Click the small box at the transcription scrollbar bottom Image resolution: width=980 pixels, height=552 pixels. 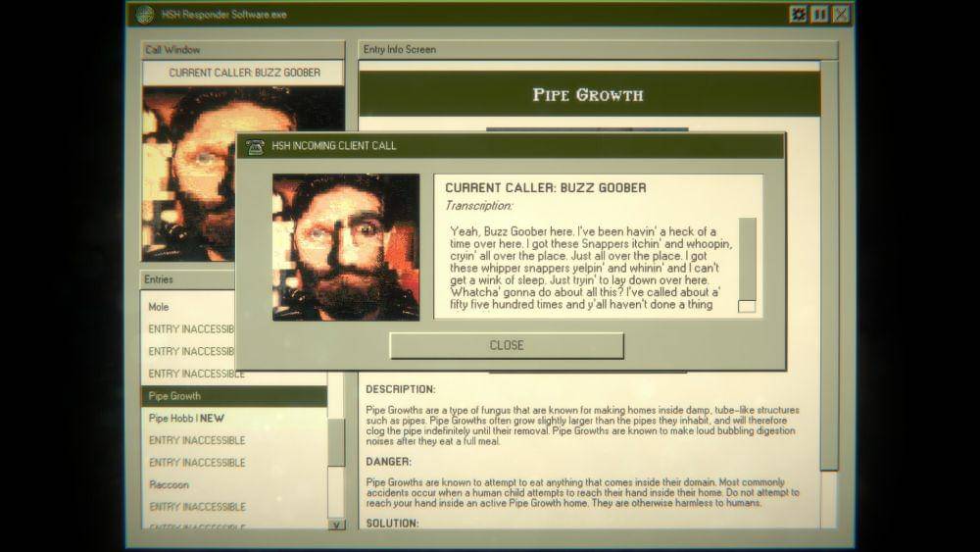click(x=747, y=307)
